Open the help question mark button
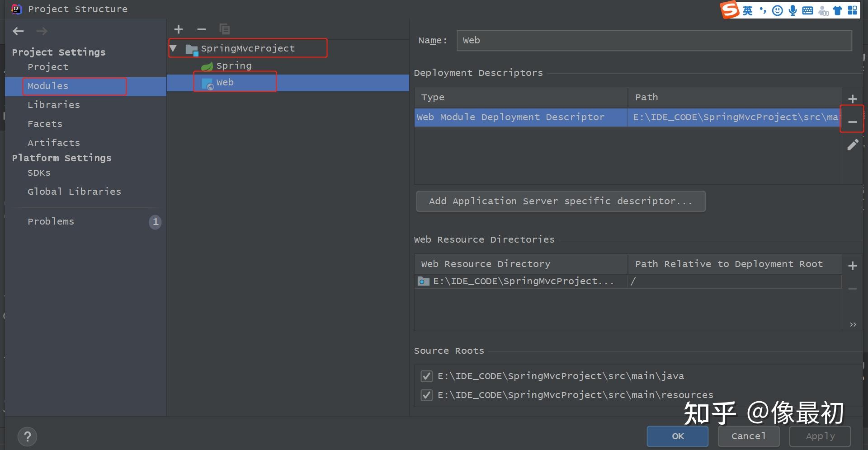 pos(27,436)
